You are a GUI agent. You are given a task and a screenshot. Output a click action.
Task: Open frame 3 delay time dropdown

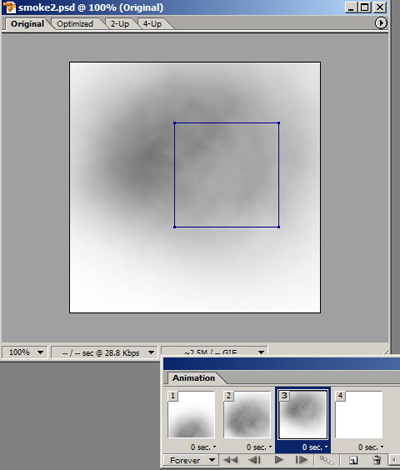pyautogui.click(x=315, y=447)
